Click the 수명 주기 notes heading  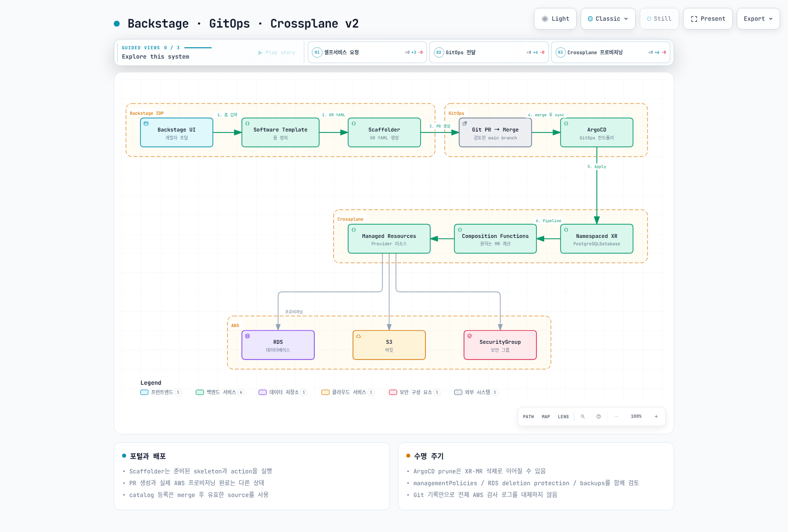[x=428, y=457]
